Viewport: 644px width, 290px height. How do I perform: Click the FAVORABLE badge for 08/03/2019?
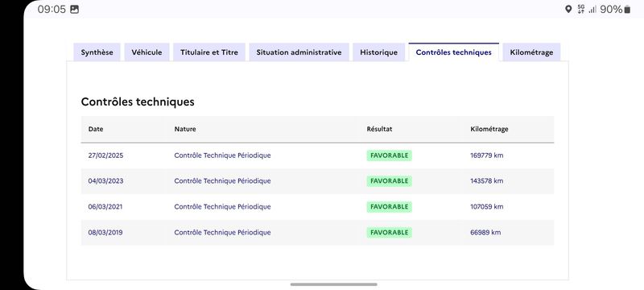point(390,233)
